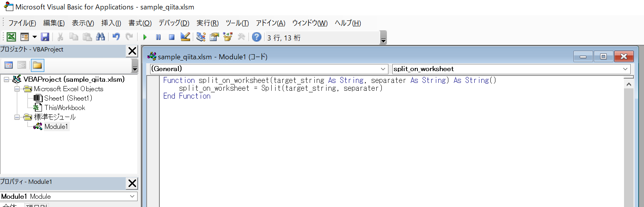Image resolution: width=644 pixels, height=207 pixels.
Task: Click the 'End Function' code line
Action: click(187, 96)
